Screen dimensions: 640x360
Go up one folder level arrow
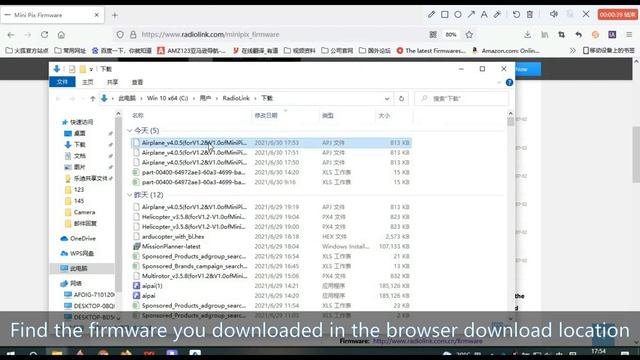click(93, 98)
